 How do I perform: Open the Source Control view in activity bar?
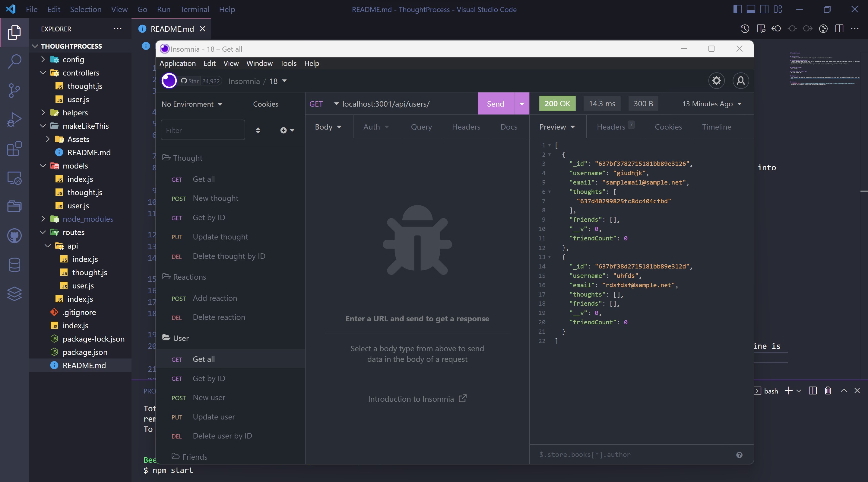coord(14,90)
